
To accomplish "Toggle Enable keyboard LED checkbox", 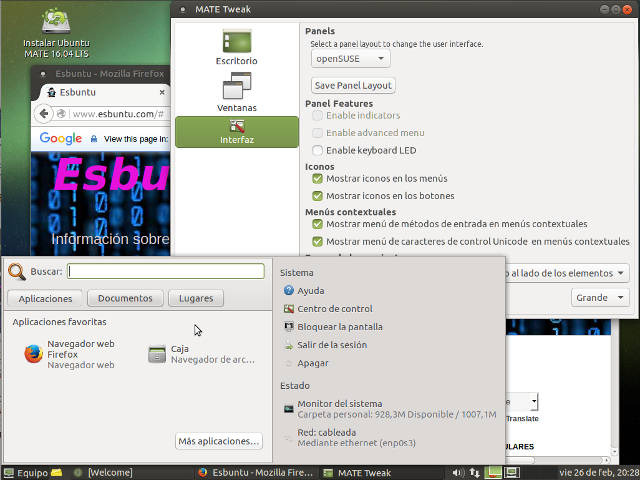I will (x=317, y=150).
